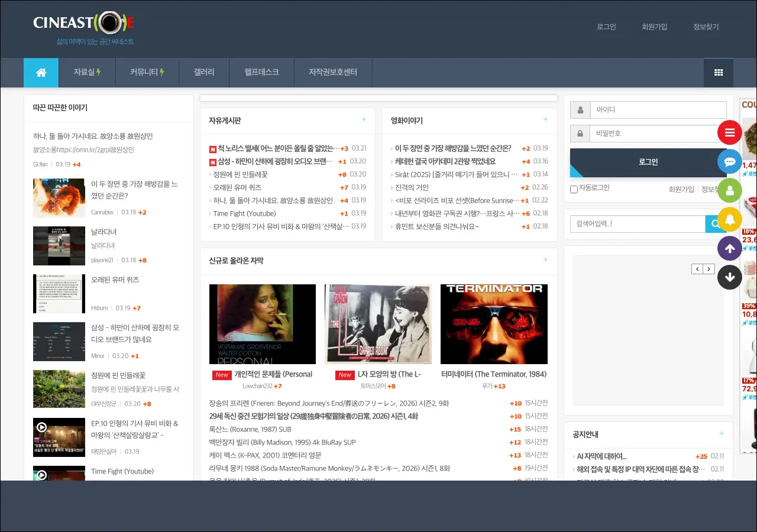Open the blue chat bubble floating button

coord(729,161)
